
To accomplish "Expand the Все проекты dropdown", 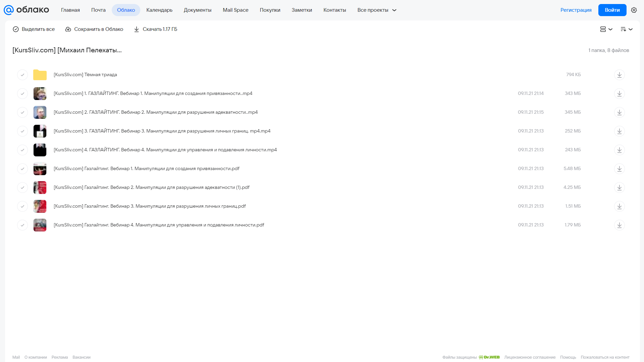I will click(377, 10).
